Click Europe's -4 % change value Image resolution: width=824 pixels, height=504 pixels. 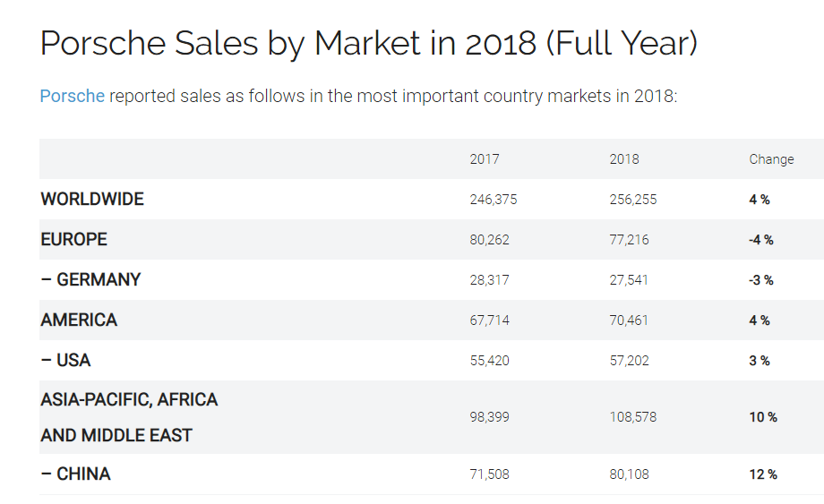pyautogui.click(x=761, y=240)
